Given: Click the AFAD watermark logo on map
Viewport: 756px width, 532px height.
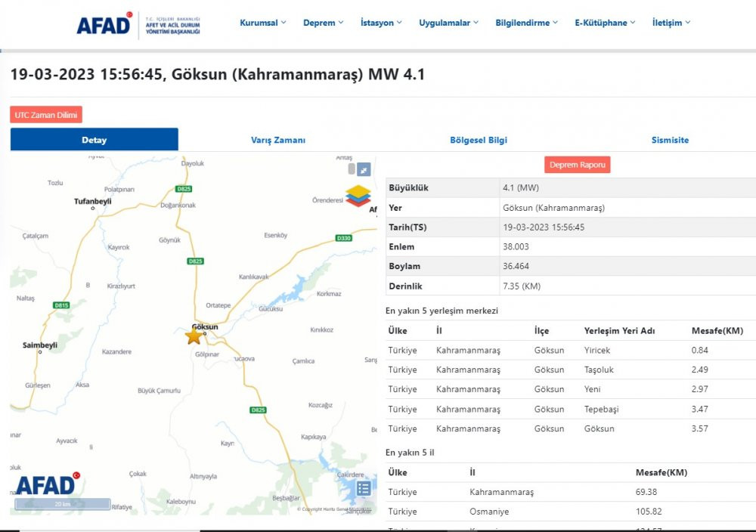Looking at the screenshot, I should click(48, 484).
